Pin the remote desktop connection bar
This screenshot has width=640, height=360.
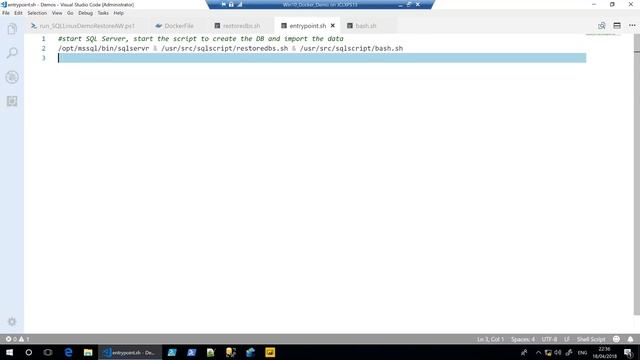point(224,4)
